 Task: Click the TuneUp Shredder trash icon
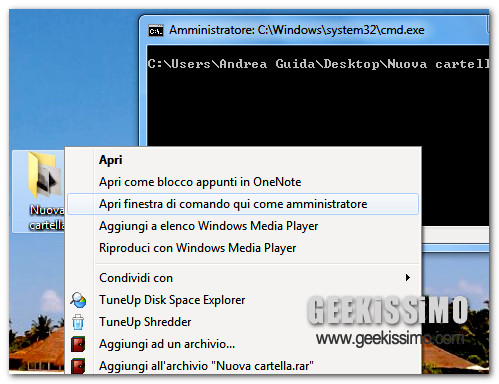78,322
